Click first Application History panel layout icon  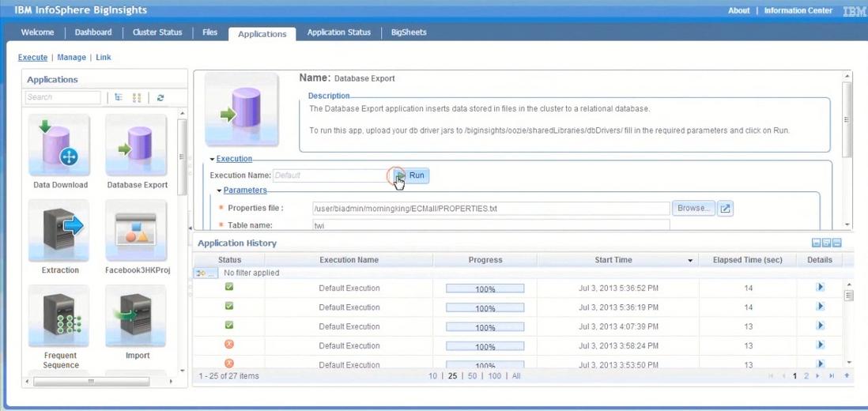[816, 243]
